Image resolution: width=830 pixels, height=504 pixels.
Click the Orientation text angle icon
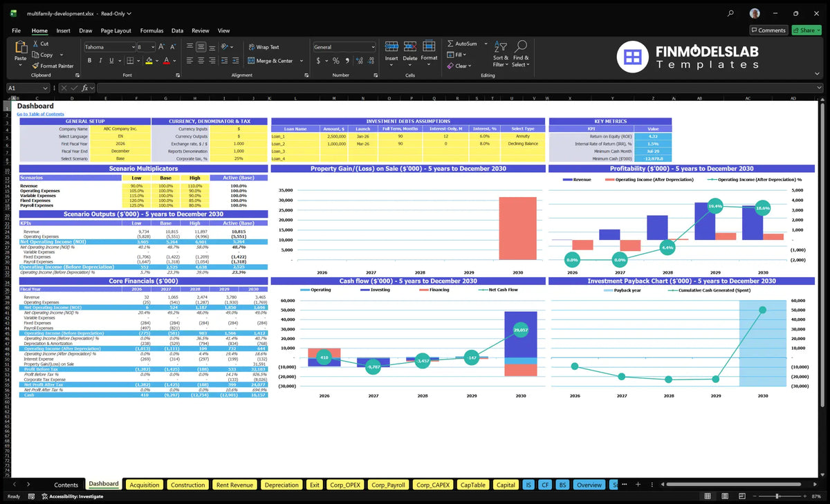pyautogui.click(x=225, y=47)
